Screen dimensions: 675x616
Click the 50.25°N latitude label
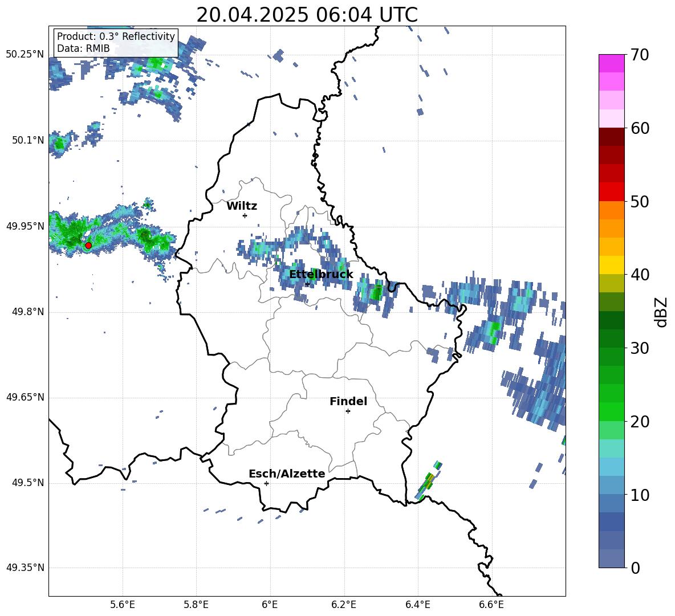(25, 55)
